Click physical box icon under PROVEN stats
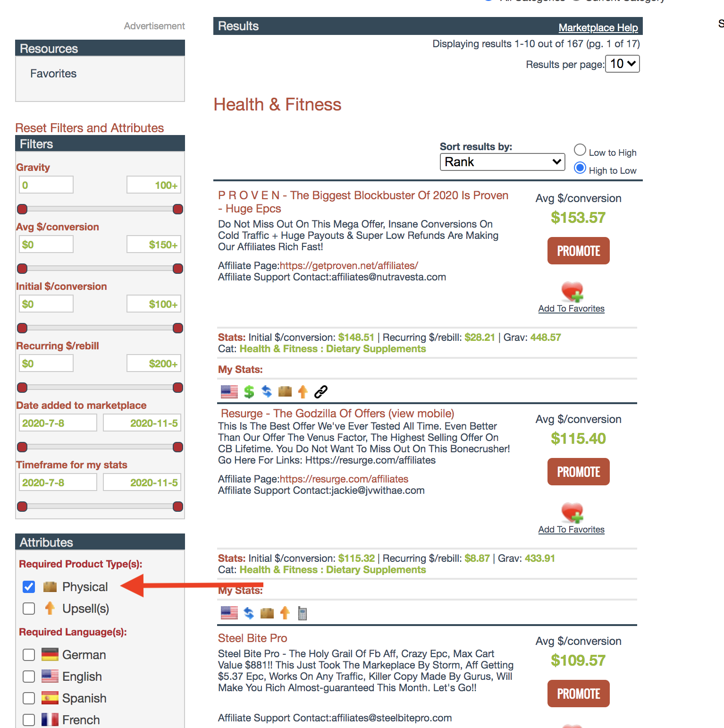Image resolution: width=724 pixels, height=728 pixels. tap(285, 391)
